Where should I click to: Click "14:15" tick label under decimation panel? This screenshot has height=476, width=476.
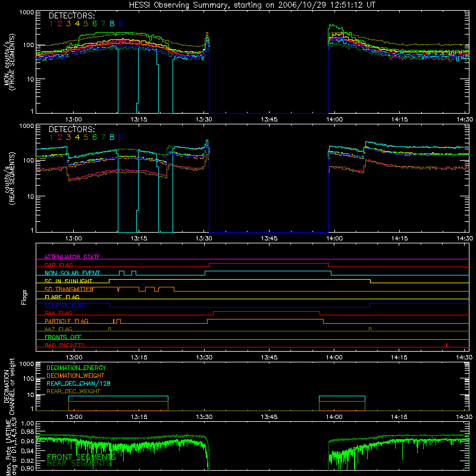coord(399,417)
